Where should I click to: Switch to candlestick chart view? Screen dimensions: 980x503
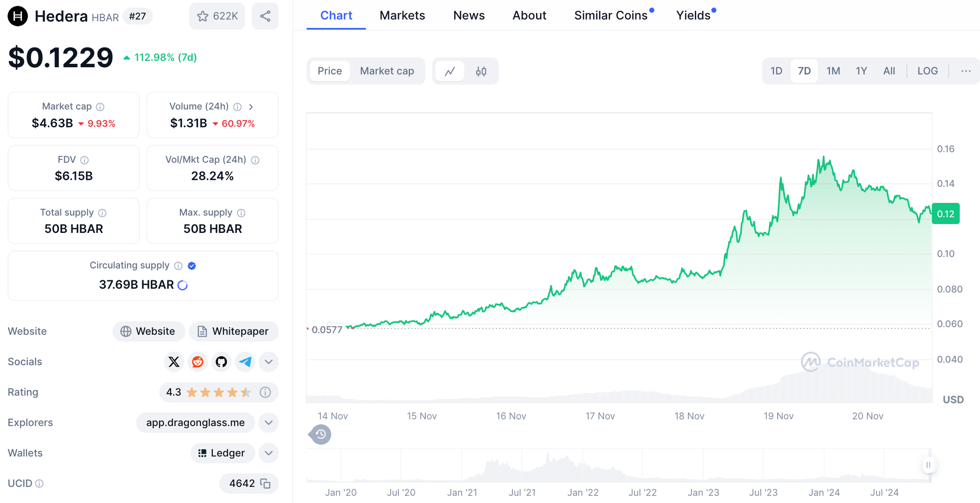point(481,71)
